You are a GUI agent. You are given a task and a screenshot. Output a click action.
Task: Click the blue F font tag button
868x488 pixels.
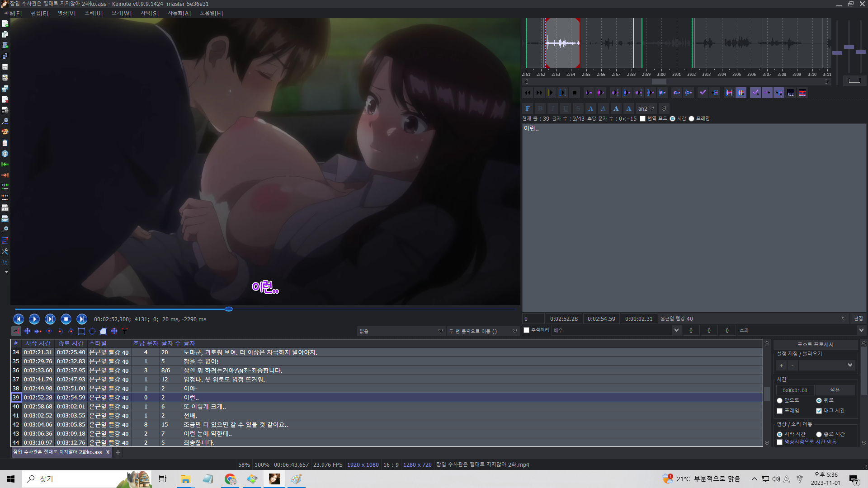point(528,108)
